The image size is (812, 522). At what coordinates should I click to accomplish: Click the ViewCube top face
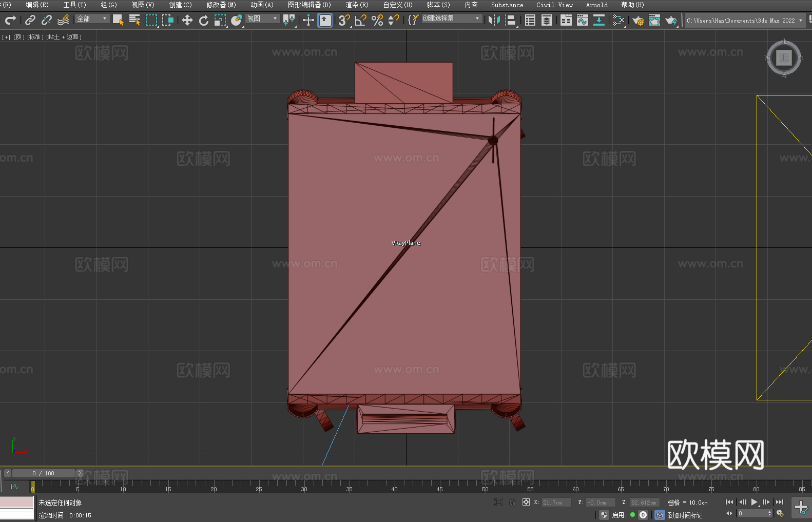click(784, 57)
